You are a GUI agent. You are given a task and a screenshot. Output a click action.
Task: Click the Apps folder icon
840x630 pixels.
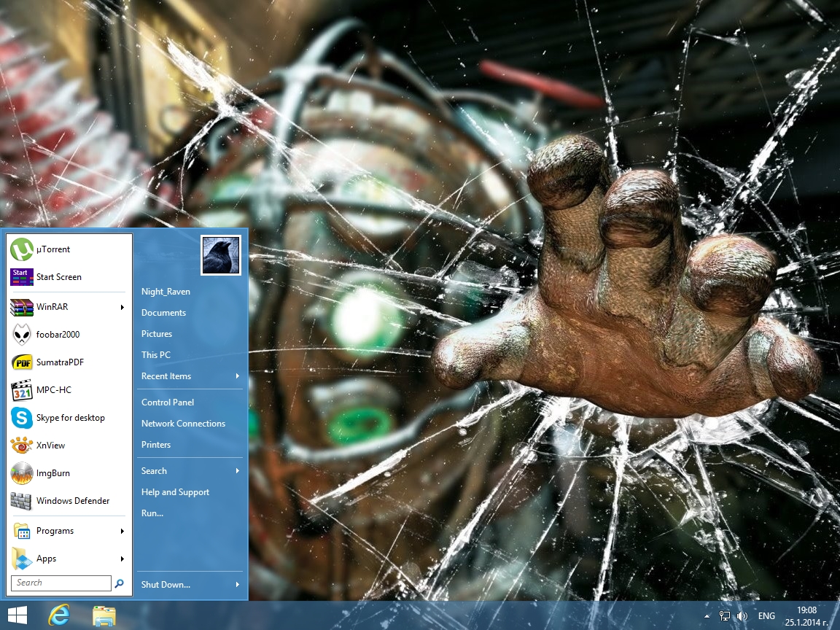[22, 559]
